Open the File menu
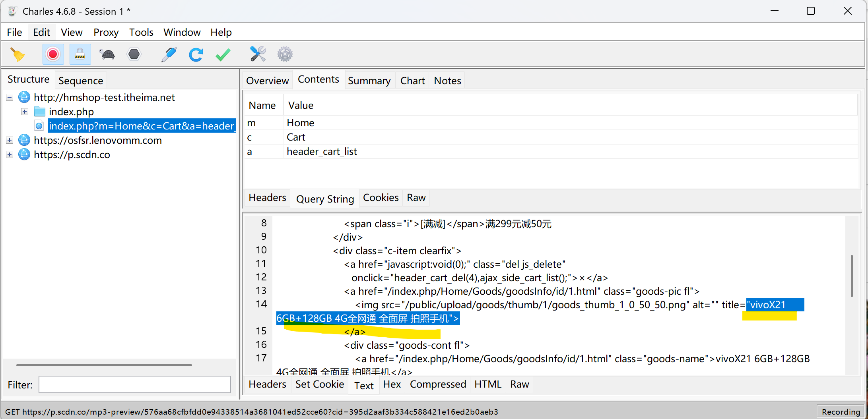Screen dimensions: 868x419 click(15, 32)
